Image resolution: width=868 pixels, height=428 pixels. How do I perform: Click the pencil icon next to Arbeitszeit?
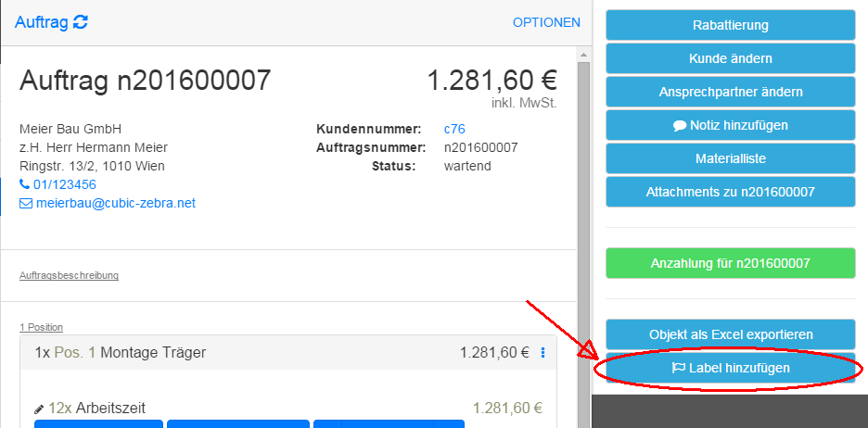(38, 409)
